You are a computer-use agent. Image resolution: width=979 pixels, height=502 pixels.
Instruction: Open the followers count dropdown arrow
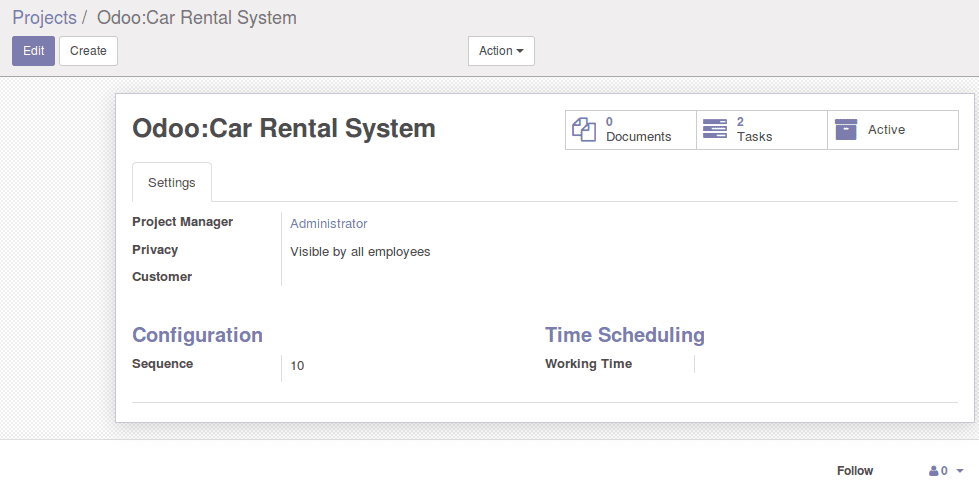coord(960,471)
